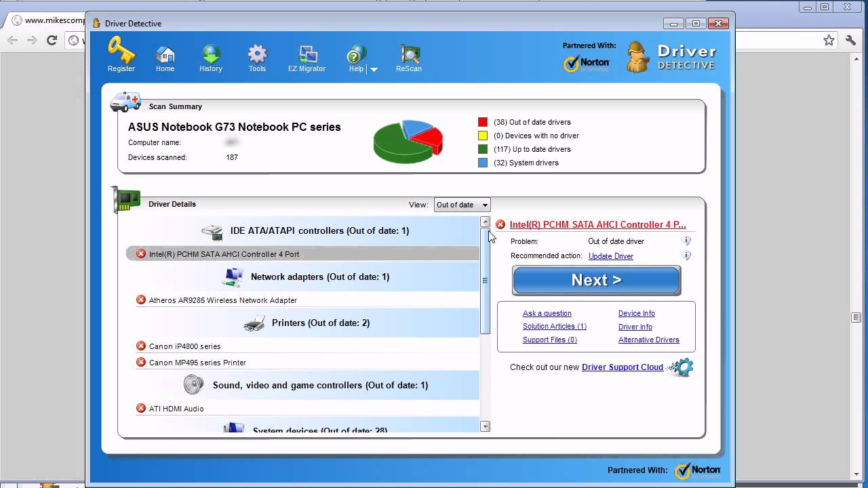868x488 pixels.
Task: Click browser Back button
Action: click(x=12, y=41)
